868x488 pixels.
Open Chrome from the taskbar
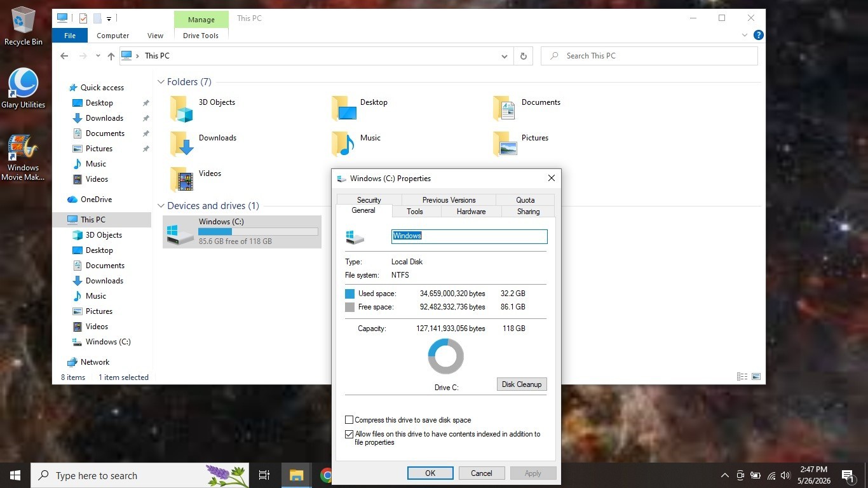(327, 475)
